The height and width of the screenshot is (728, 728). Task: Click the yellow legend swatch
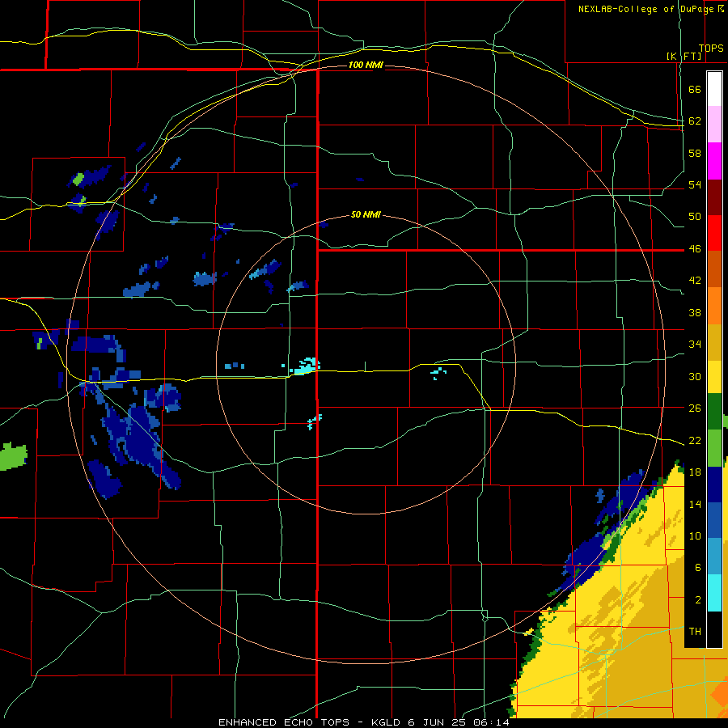714,376
